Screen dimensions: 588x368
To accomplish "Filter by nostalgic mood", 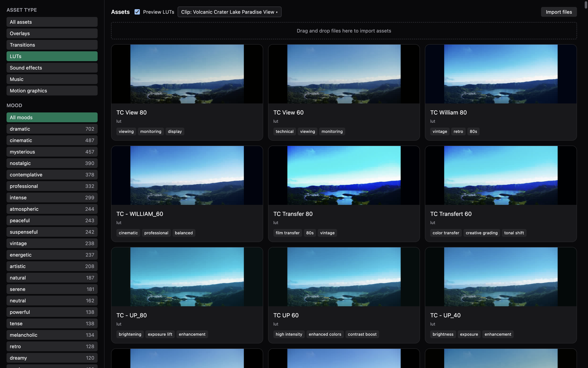I will (x=52, y=163).
